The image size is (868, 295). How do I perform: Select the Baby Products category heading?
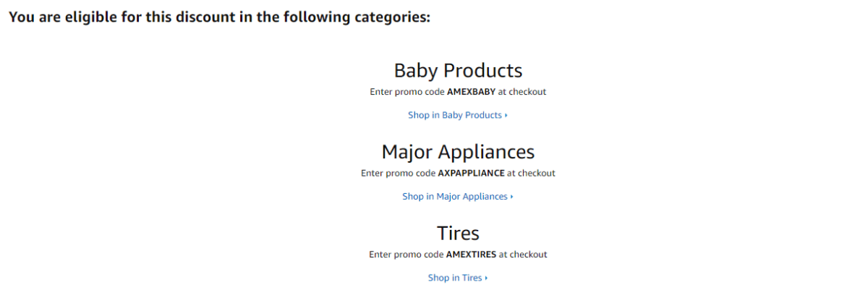(x=458, y=70)
